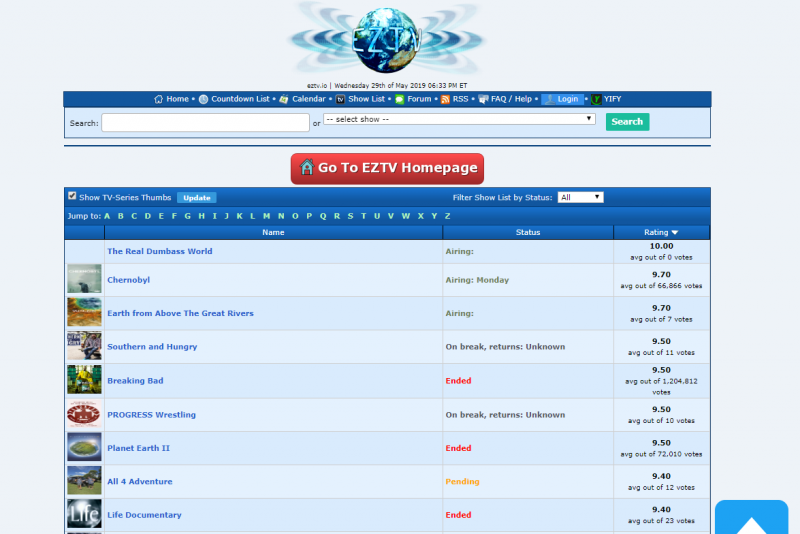
Task: Open the Home menu link
Action: coord(178,99)
